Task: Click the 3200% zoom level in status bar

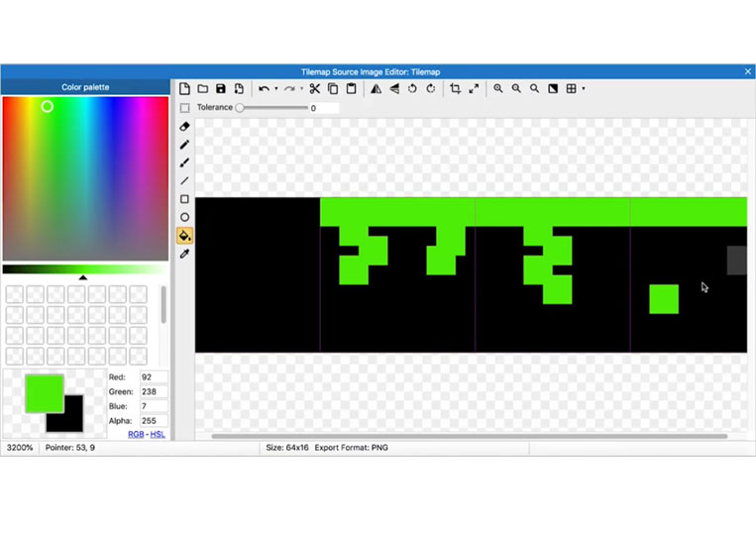Action: [20, 448]
